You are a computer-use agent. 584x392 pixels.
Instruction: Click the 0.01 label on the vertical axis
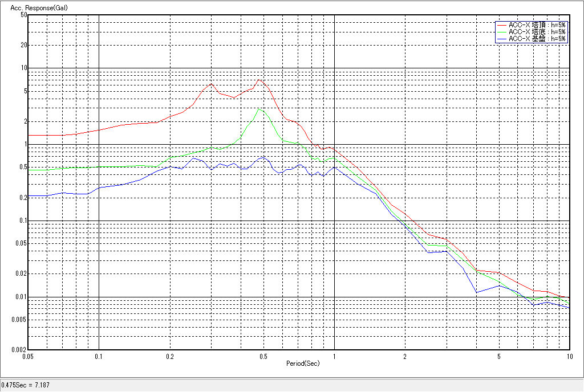[x=21, y=297]
